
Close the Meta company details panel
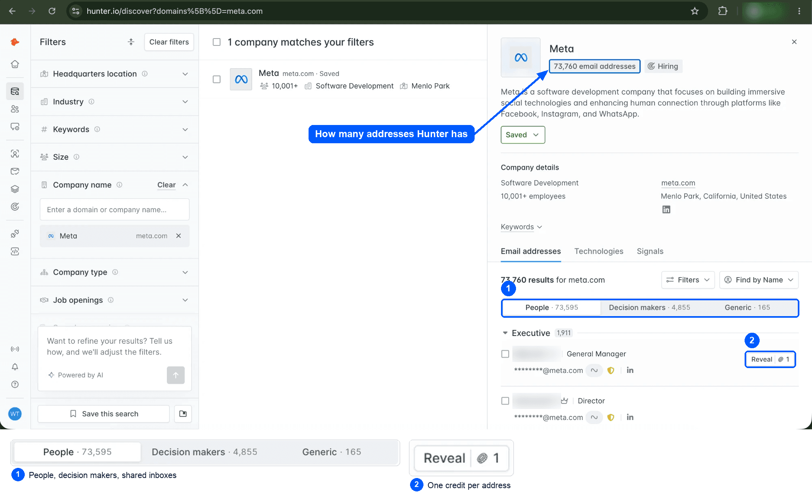(x=794, y=42)
